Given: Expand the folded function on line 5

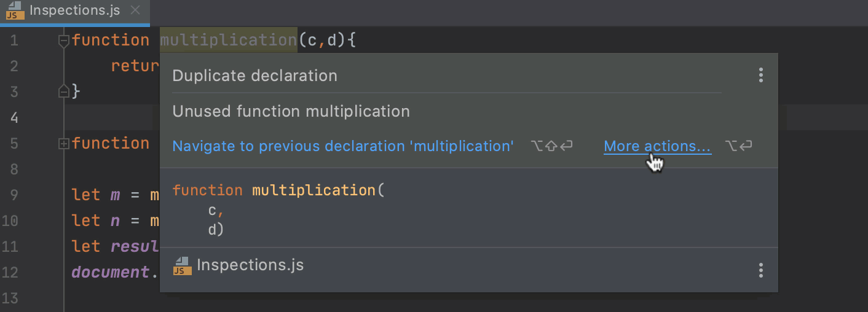Looking at the screenshot, I should pos(63,144).
